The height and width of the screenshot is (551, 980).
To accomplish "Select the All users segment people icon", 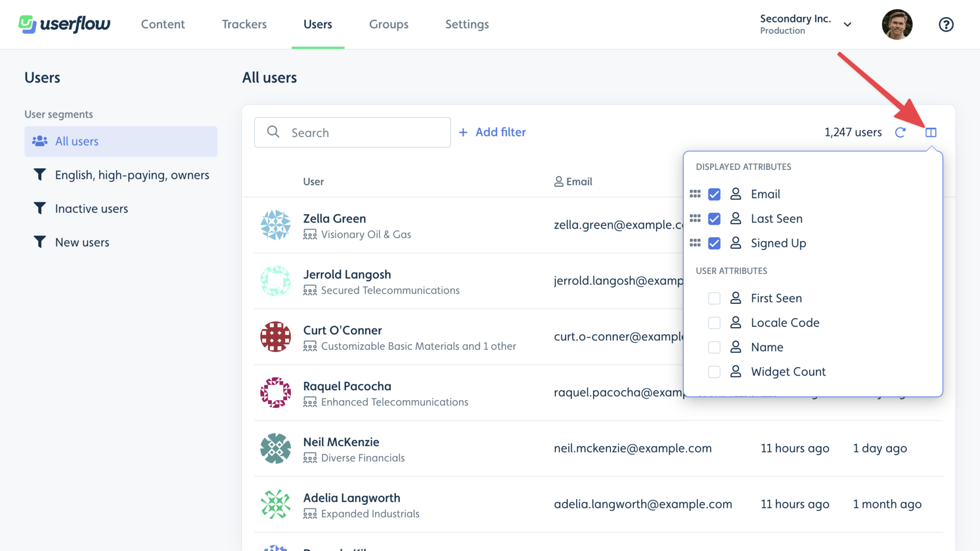I will 40,141.
